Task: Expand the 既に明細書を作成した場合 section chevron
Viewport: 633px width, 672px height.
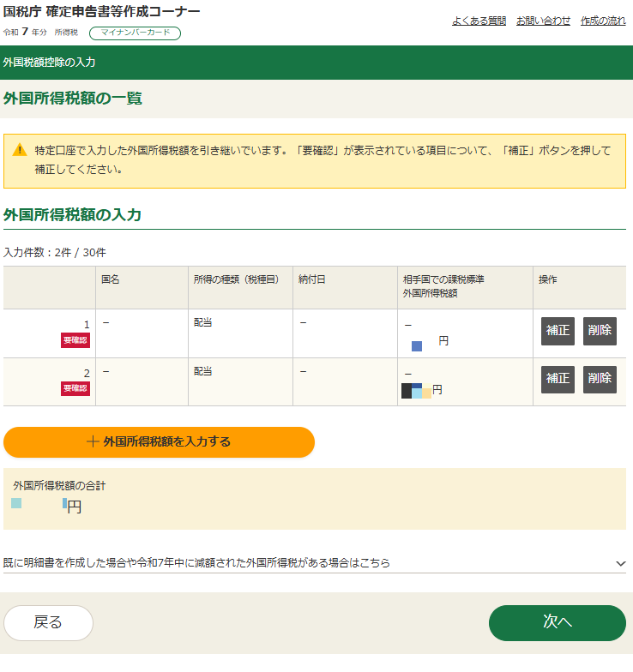Action: (620, 563)
